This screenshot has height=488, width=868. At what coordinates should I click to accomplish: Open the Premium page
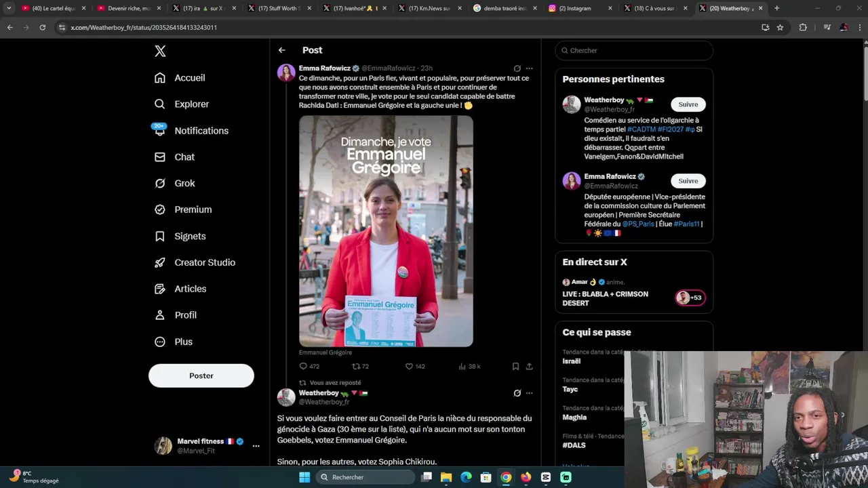(x=183, y=209)
